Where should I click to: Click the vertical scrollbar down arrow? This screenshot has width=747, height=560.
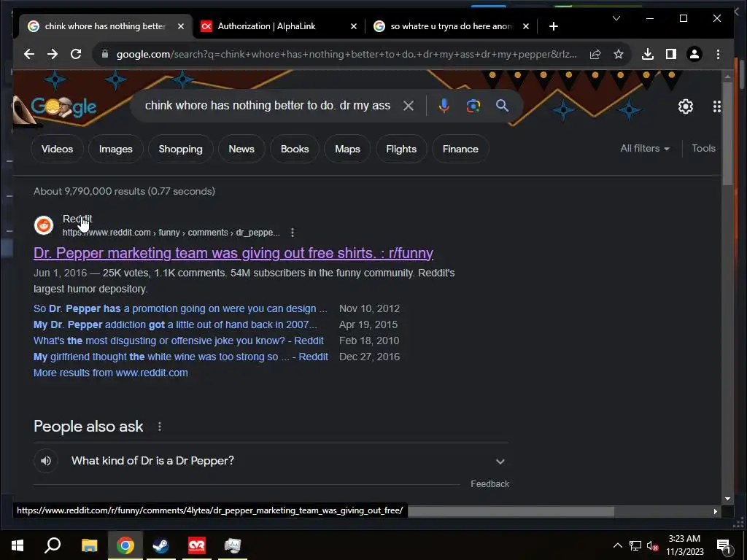(x=727, y=499)
